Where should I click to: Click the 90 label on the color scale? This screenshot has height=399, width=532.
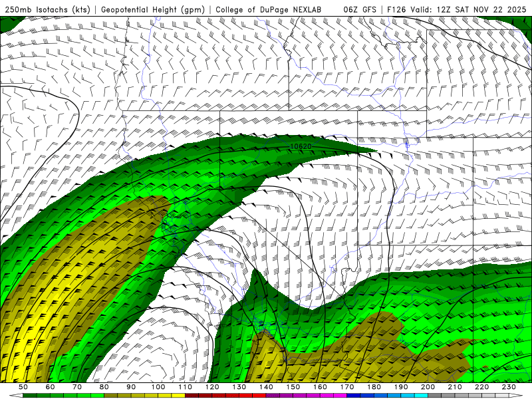(131, 387)
